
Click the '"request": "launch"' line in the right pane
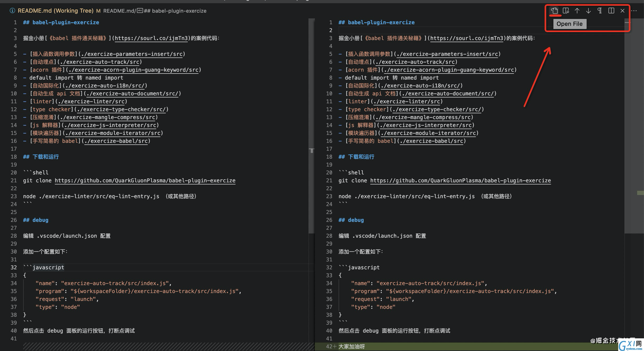(383, 299)
